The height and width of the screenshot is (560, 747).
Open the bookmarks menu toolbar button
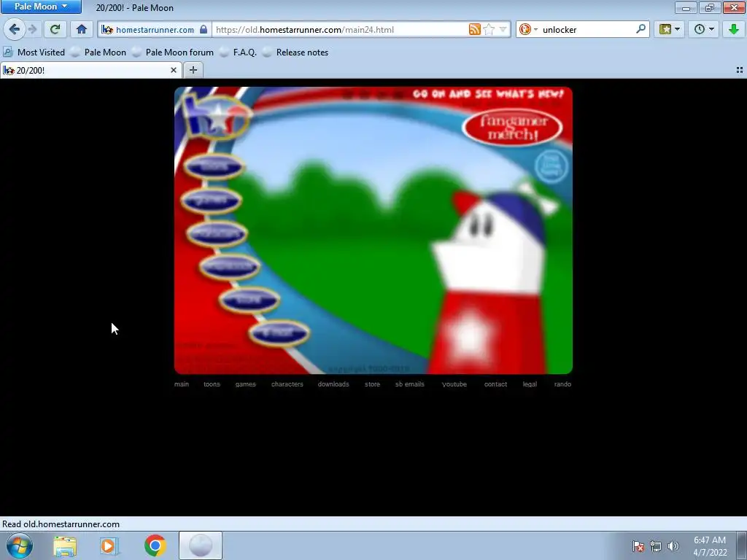(x=670, y=29)
